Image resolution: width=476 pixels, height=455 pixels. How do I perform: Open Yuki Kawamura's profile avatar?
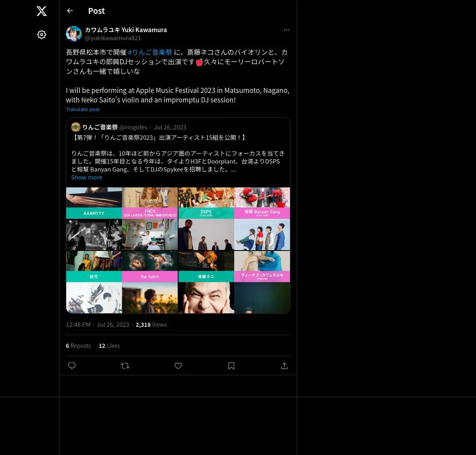pos(74,34)
